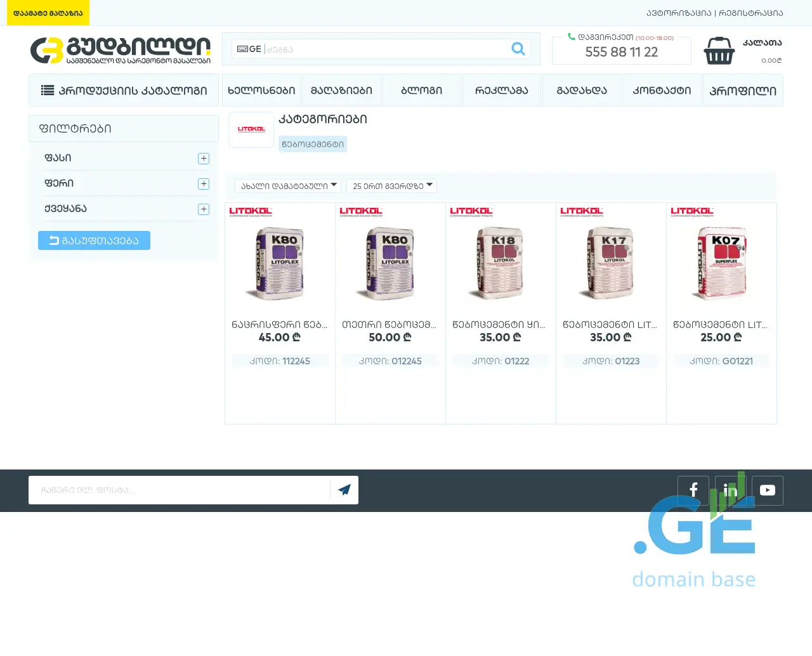Screen dimensions: 812x656
Task: Click the search magnifier icon
Action: (518, 49)
